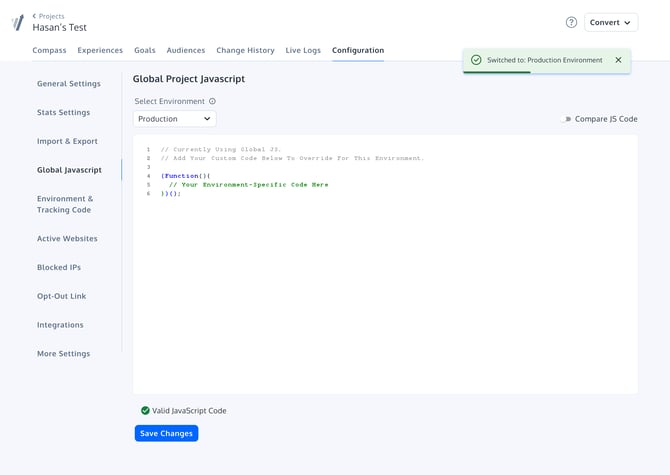670x475 pixels.
Task: Click the Save Changes button
Action: 166,433
